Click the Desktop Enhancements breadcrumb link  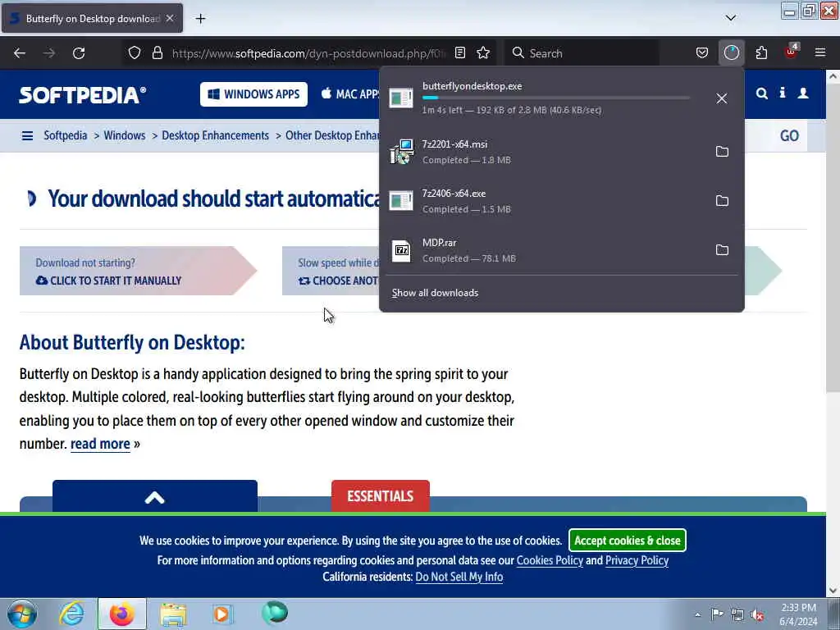[x=216, y=135]
